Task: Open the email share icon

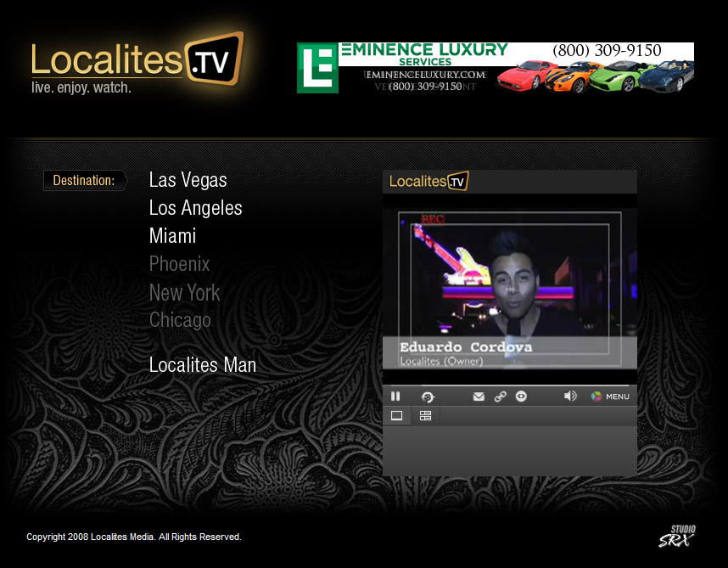Action: pyautogui.click(x=479, y=396)
